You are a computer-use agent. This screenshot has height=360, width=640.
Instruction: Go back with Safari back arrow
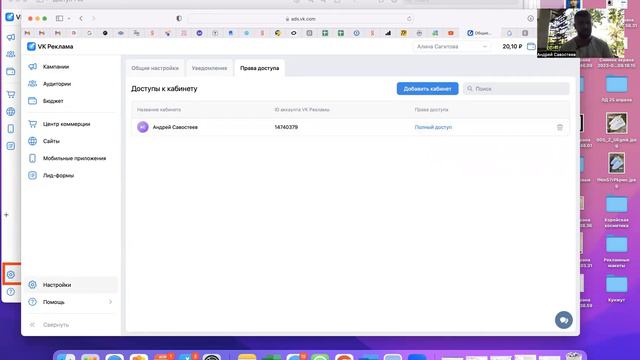coord(81,18)
